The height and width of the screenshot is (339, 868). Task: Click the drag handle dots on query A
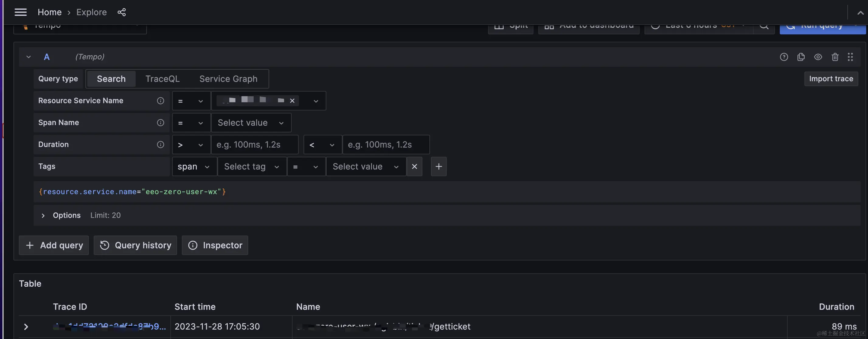point(850,57)
